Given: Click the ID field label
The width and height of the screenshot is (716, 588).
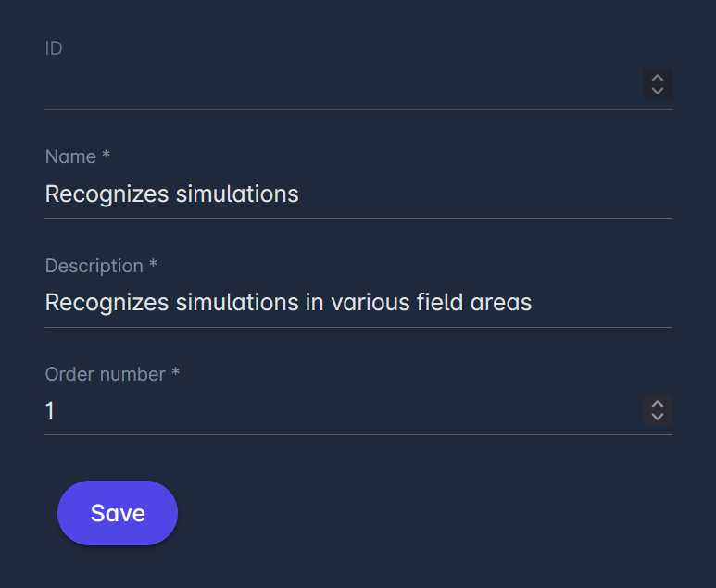Looking at the screenshot, I should click(x=54, y=48).
